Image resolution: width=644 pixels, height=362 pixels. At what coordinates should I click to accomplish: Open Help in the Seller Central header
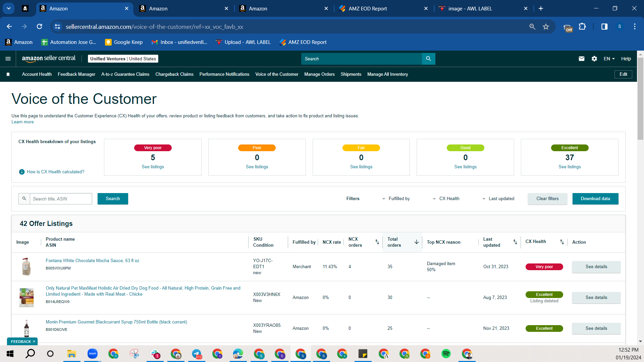click(626, 59)
